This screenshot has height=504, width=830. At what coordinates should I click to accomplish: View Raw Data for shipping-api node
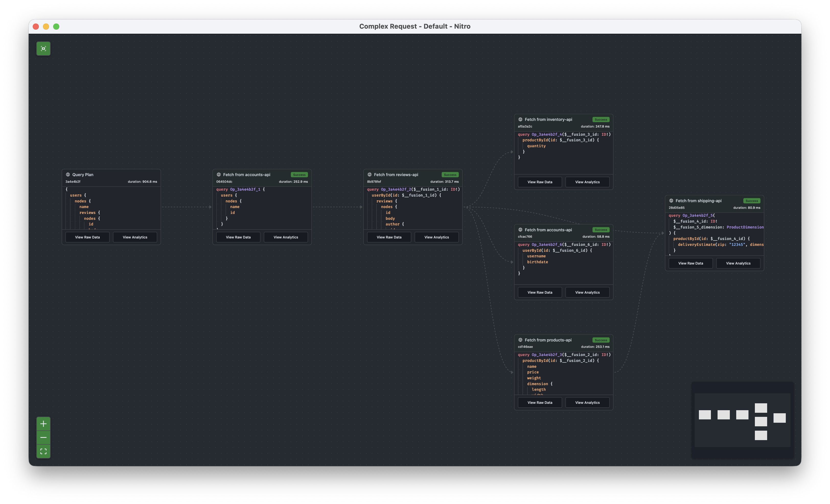[x=691, y=263]
